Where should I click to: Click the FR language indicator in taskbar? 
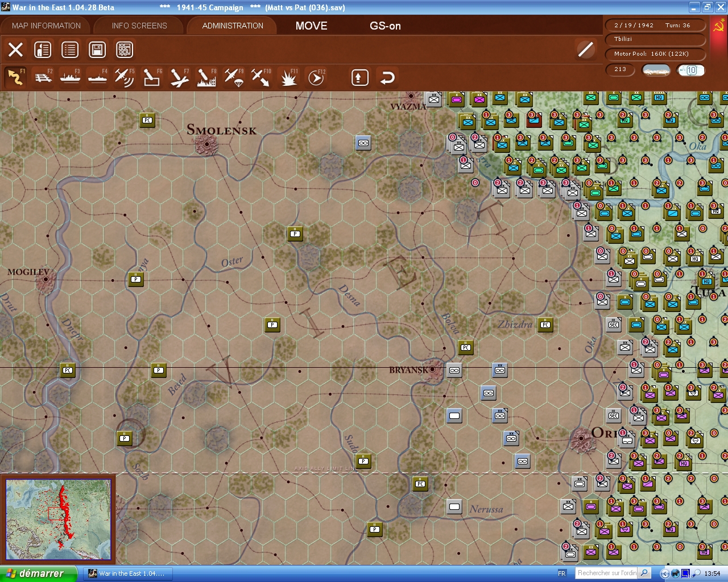[x=562, y=573]
